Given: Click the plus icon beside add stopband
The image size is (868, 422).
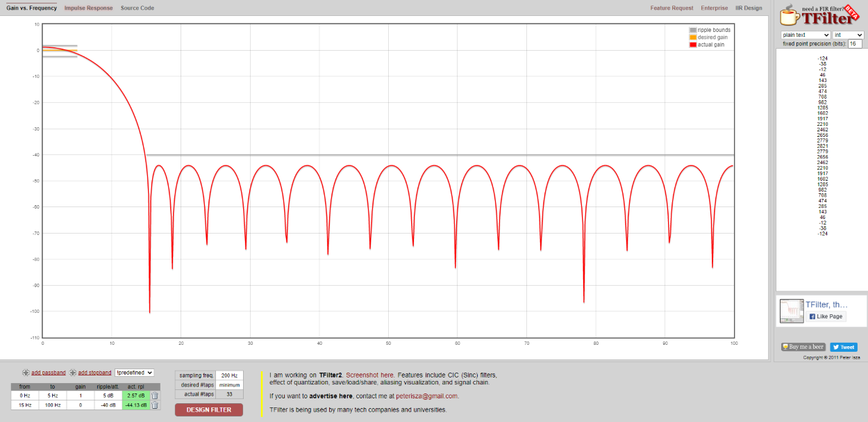Looking at the screenshot, I should pos(73,373).
